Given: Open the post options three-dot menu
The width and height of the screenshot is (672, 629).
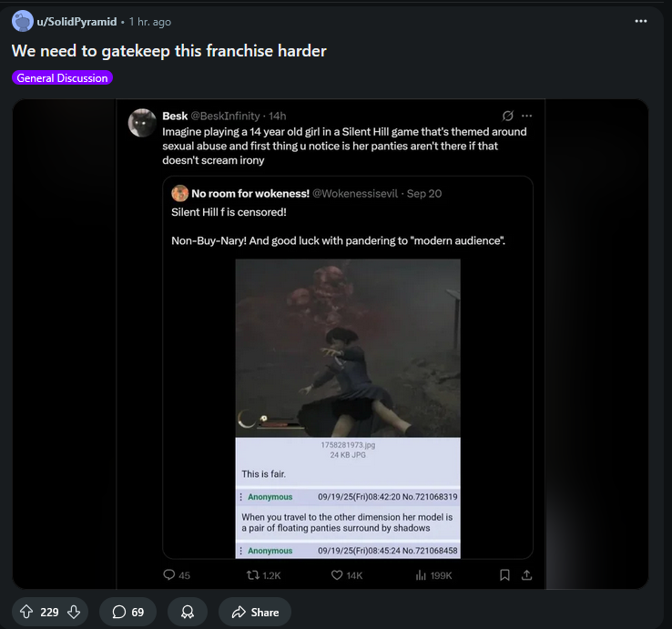Looking at the screenshot, I should click(x=641, y=21).
